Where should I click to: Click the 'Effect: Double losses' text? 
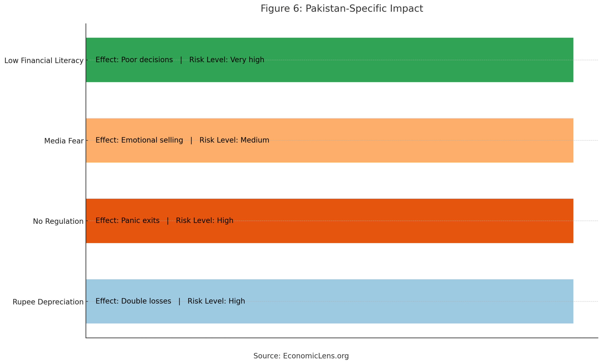tap(133, 301)
